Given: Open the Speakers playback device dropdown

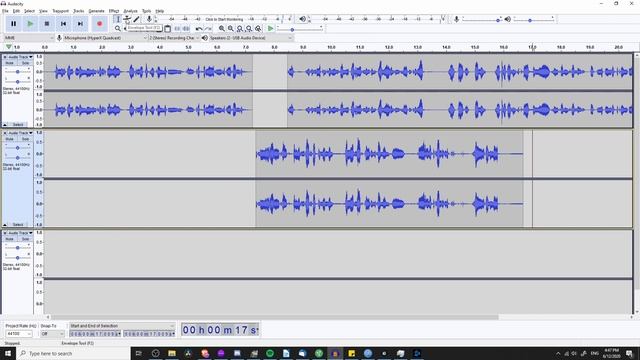Looking at the screenshot, I should click(x=251, y=38).
